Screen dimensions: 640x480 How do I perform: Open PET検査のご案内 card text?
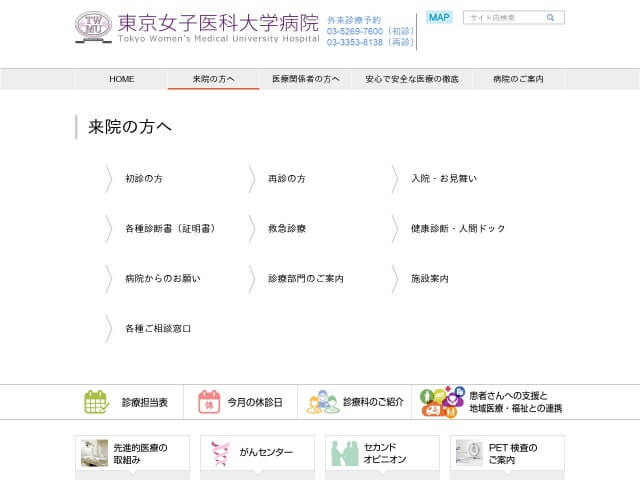point(513,453)
